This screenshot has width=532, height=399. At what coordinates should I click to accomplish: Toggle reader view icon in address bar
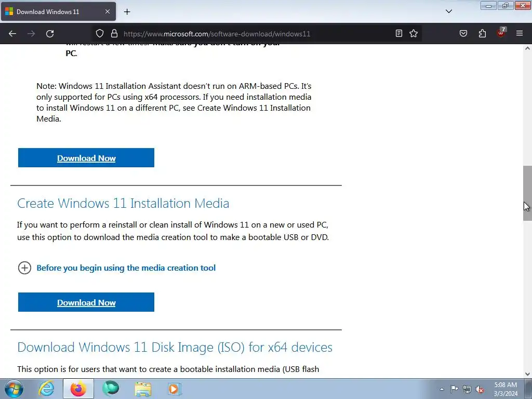tap(399, 33)
